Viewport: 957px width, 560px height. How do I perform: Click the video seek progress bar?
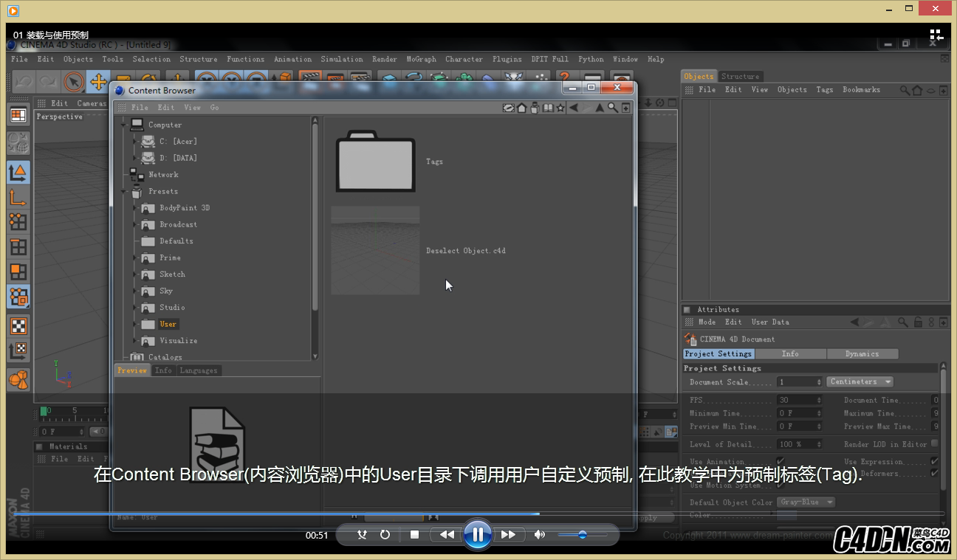[478, 514]
